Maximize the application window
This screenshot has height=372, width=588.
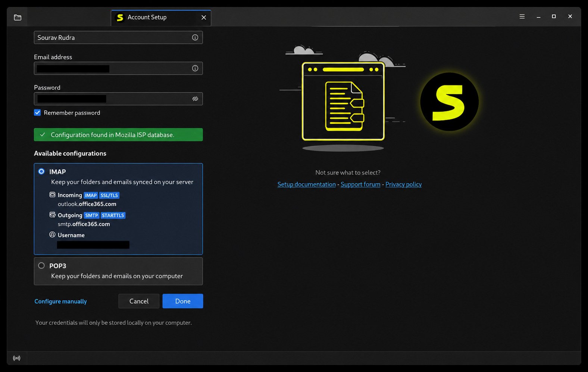click(554, 16)
